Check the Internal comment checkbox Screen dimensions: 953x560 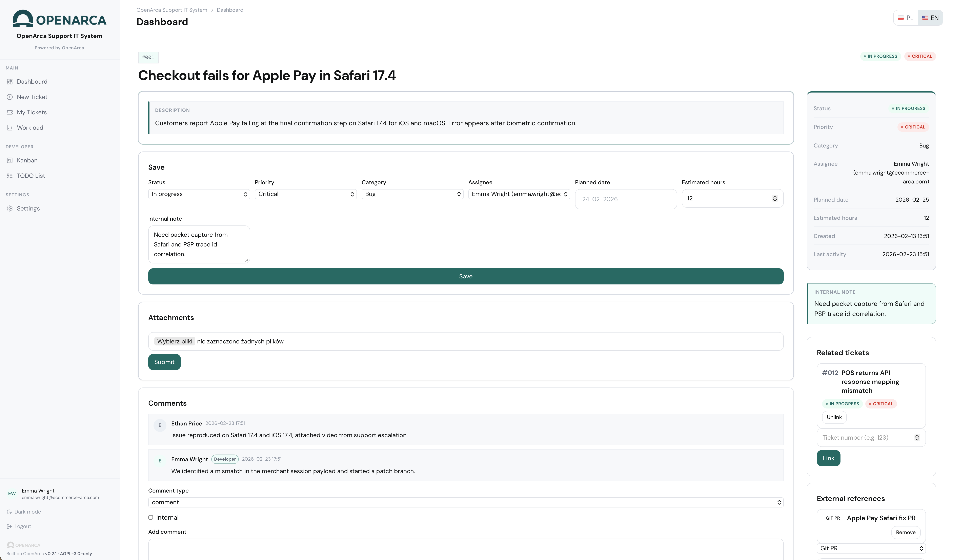[150, 517]
